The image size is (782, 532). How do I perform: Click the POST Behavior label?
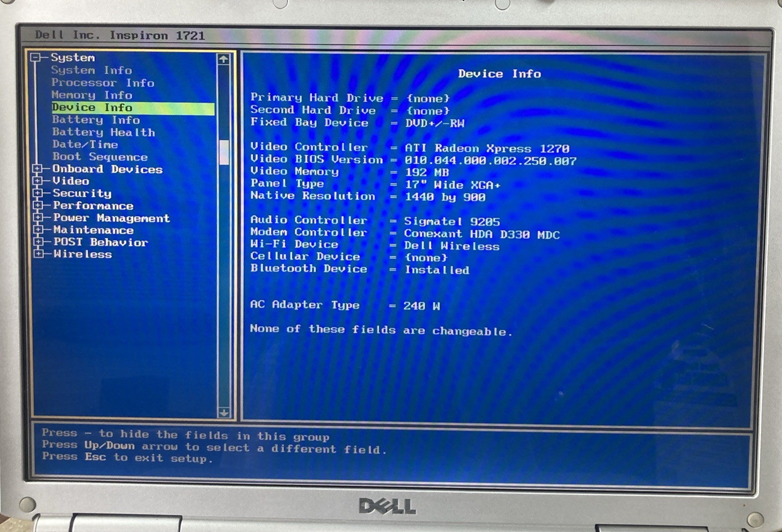coord(101,242)
